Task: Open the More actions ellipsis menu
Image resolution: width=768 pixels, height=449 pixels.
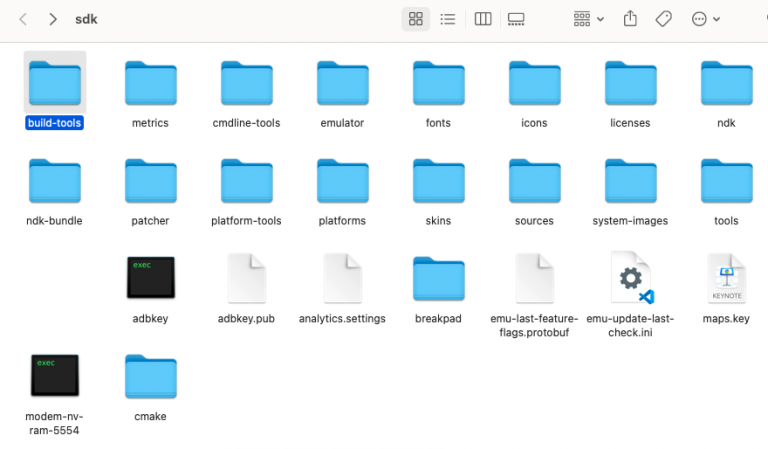Action: click(x=705, y=19)
